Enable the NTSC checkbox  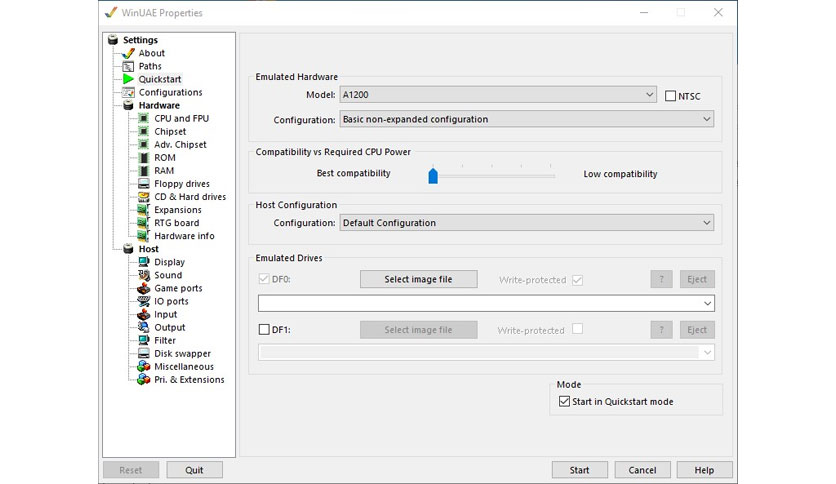tap(670, 96)
